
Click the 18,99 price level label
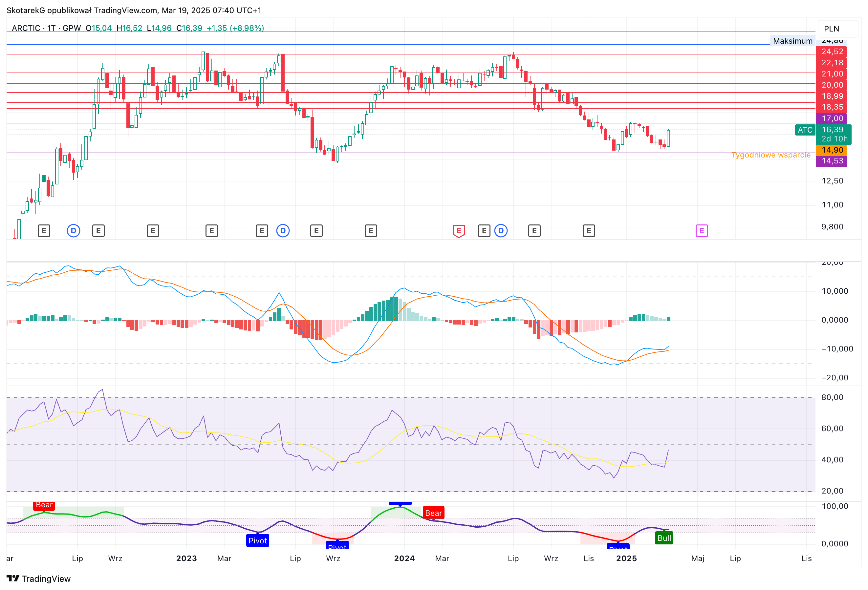pos(832,96)
